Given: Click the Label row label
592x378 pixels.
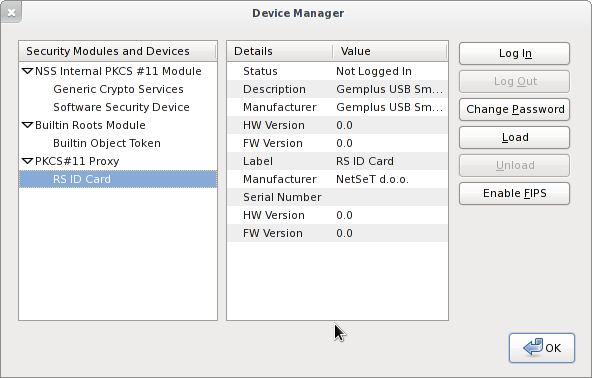Looking at the screenshot, I should coord(257,161).
